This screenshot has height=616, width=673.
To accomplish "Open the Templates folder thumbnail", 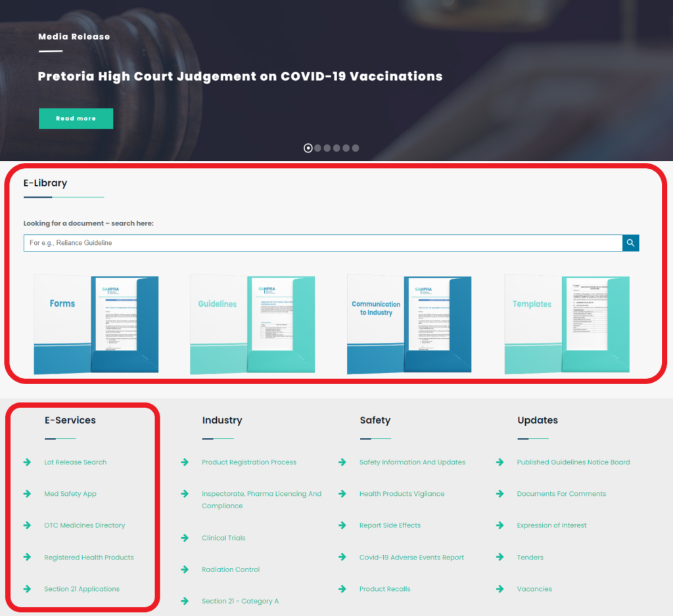I will tap(567, 324).
